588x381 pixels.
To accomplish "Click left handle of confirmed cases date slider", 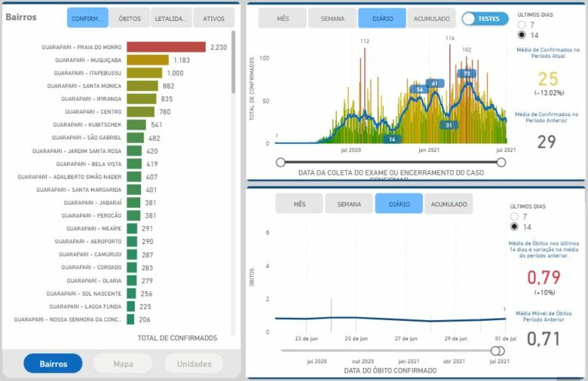I will coord(280,162).
